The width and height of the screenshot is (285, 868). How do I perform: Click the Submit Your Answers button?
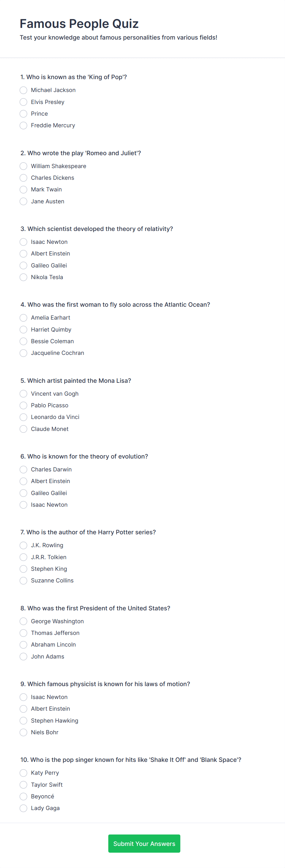(x=144, y=844)
